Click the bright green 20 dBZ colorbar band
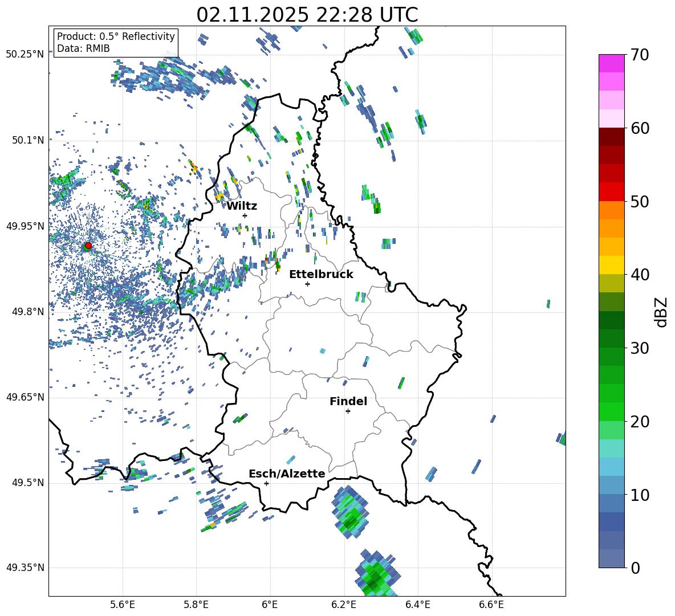This screenshot has height=616, width=675. (x=611, y=411)
